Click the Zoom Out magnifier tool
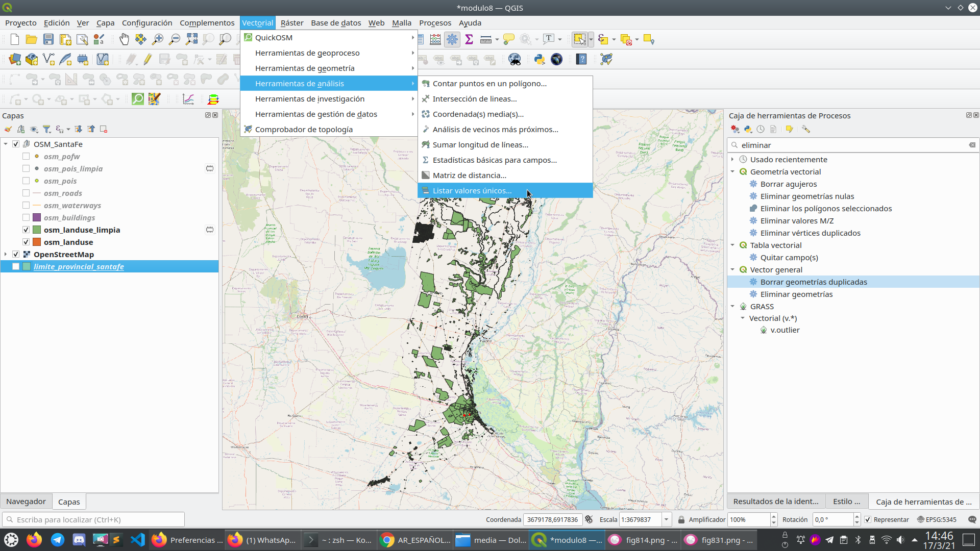The height and width of the screenshot is (551, 980). click(175, 39)
